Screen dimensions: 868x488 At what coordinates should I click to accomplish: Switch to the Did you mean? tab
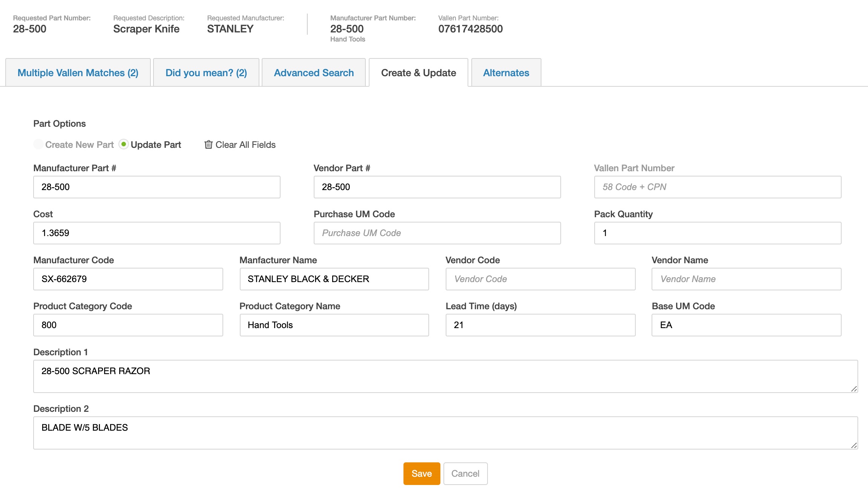click(x=206, y=73)
